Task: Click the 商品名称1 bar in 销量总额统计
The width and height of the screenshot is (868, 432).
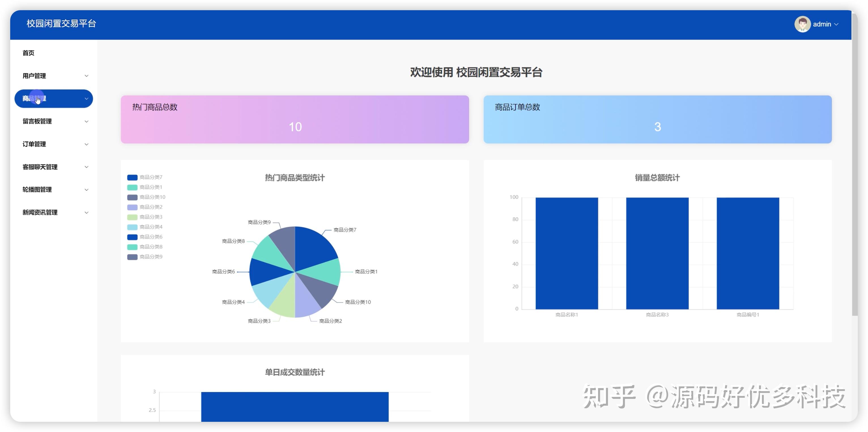Action: 567,253
